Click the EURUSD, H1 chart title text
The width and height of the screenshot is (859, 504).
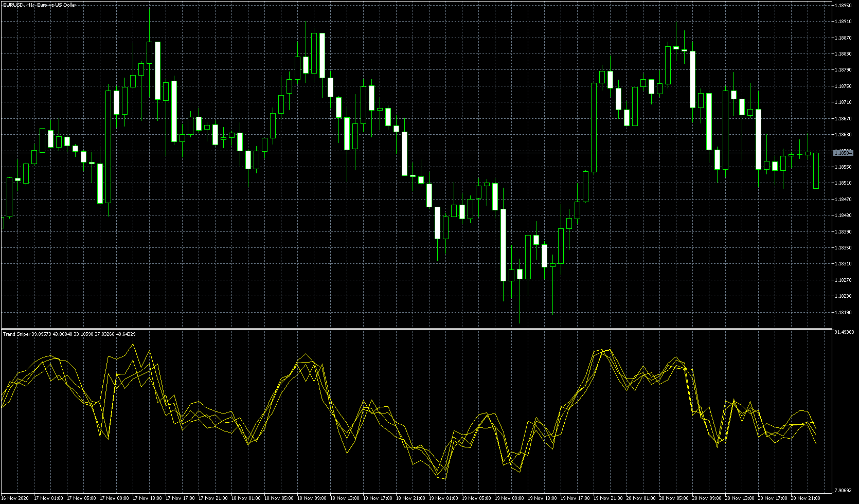tap(40, 5)
